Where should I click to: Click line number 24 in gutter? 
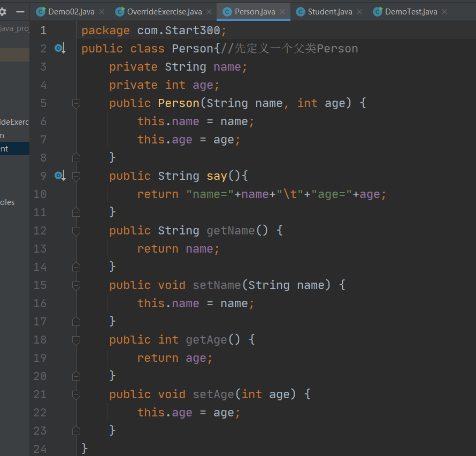(x=40, y=449)
